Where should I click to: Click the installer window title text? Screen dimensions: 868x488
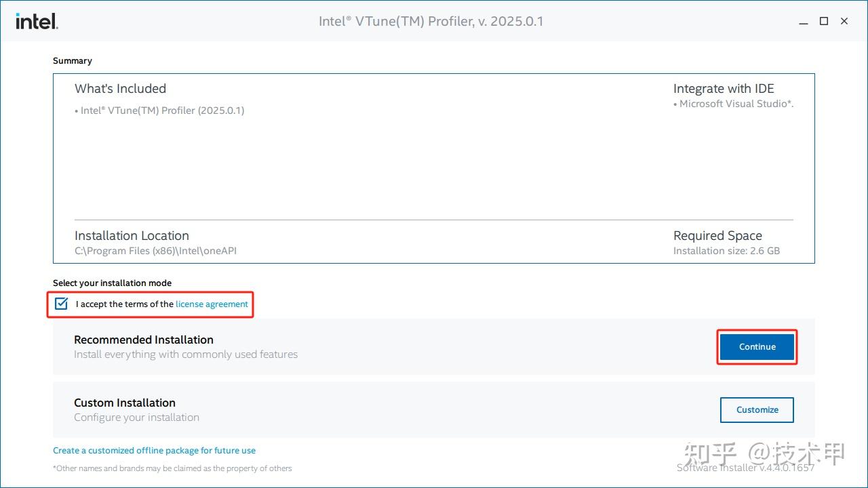pyautogui.click(x=430, y=21)
